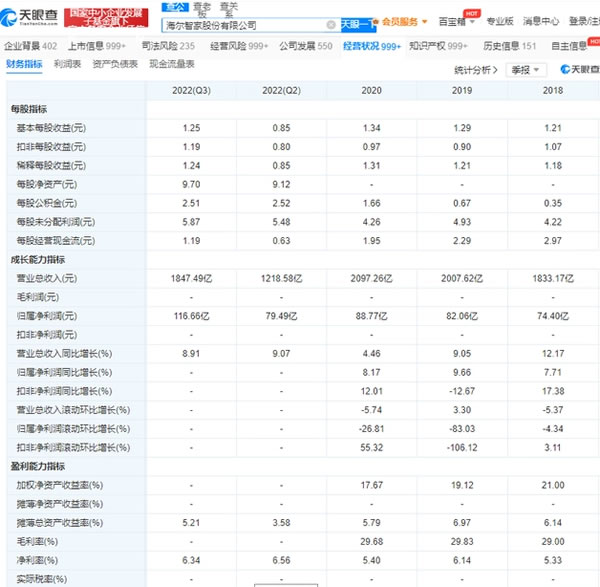600x587 pixels.
Task: Select the 财务指标 sub-tab
Action: click(24, 64)
